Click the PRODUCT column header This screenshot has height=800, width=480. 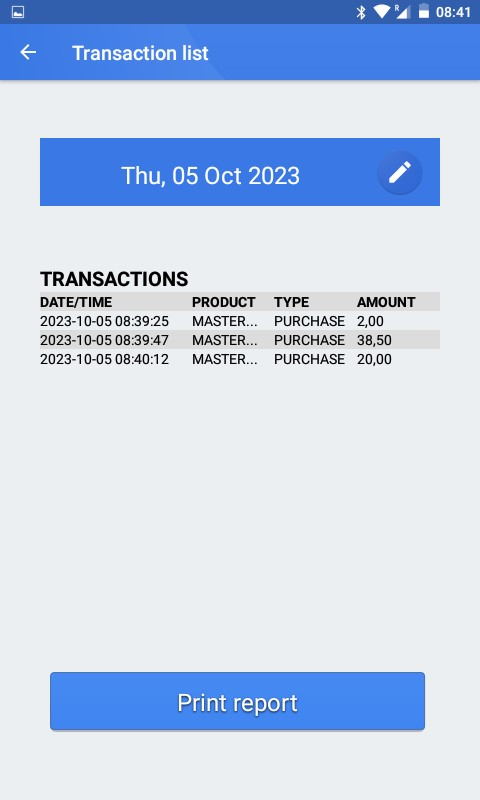[223, 302]
